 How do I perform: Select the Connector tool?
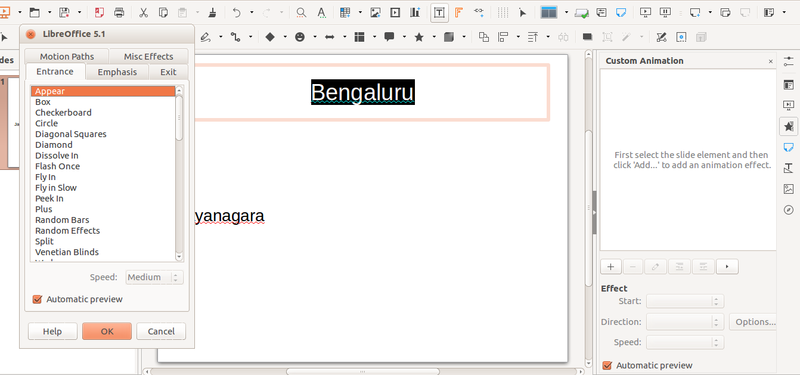tap(235, 37)
